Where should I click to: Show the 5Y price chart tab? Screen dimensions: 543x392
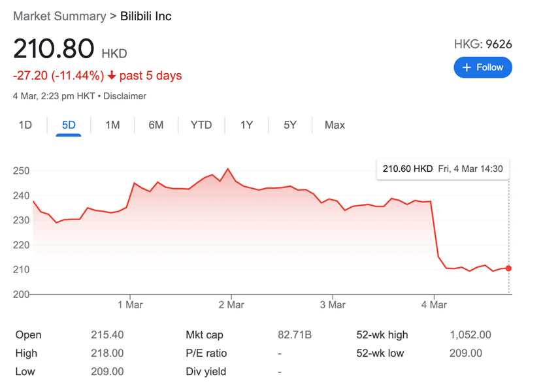290,125
